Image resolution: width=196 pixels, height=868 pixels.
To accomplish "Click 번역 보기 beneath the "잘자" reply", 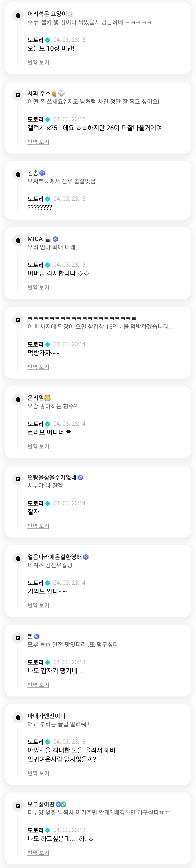I will pos(38,526).
